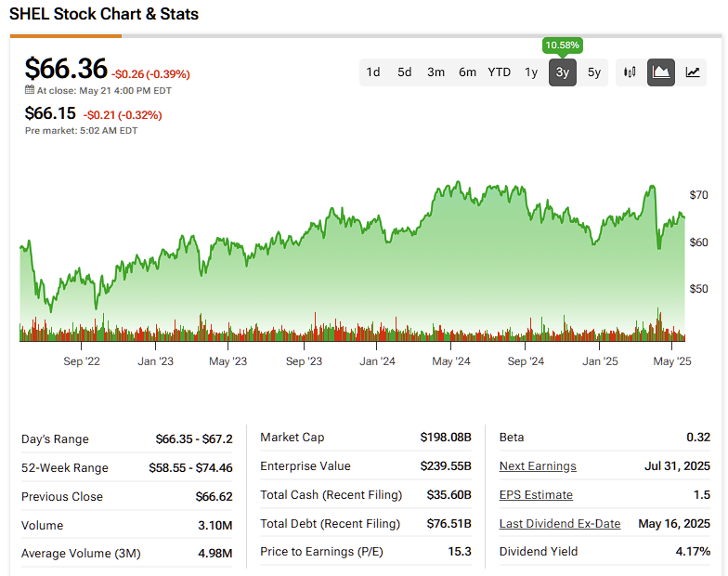Click the $66.36 closing price
This screenshot has height=576, width=728.
pos(66,69)
